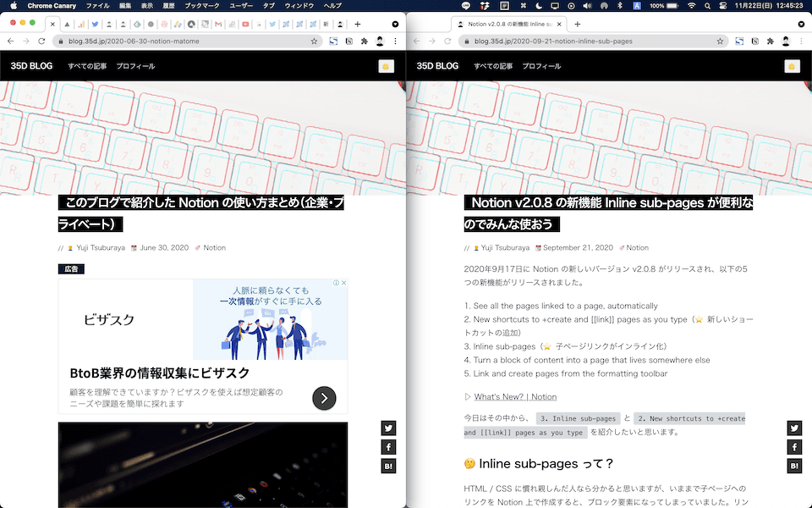The height and width of the screenshot is (508, 812).
Task: Click the LINE icon in the menu bar
Action: pyautogui.click(x=466, y=6)
